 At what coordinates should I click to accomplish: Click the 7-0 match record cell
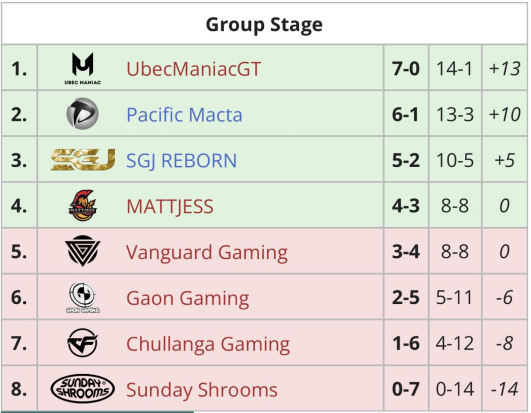(x=406, y=68)
